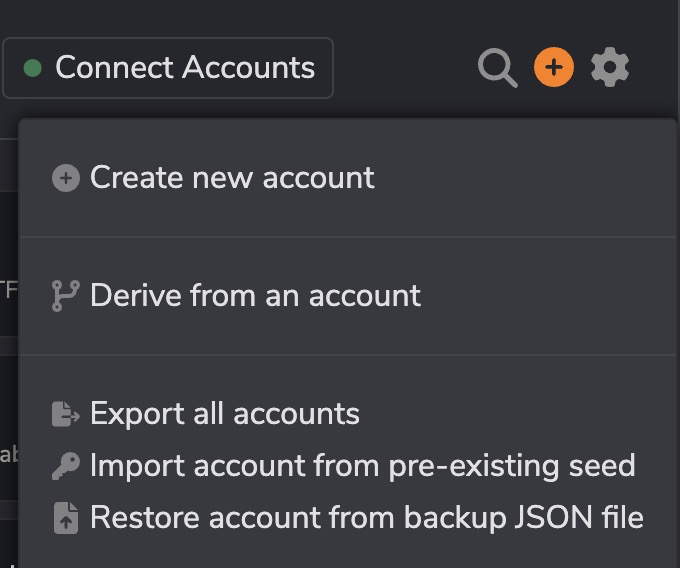Click the partially hidden "ab" row behind menu
This screenshot has height=568, width=680.
(9, 454)
